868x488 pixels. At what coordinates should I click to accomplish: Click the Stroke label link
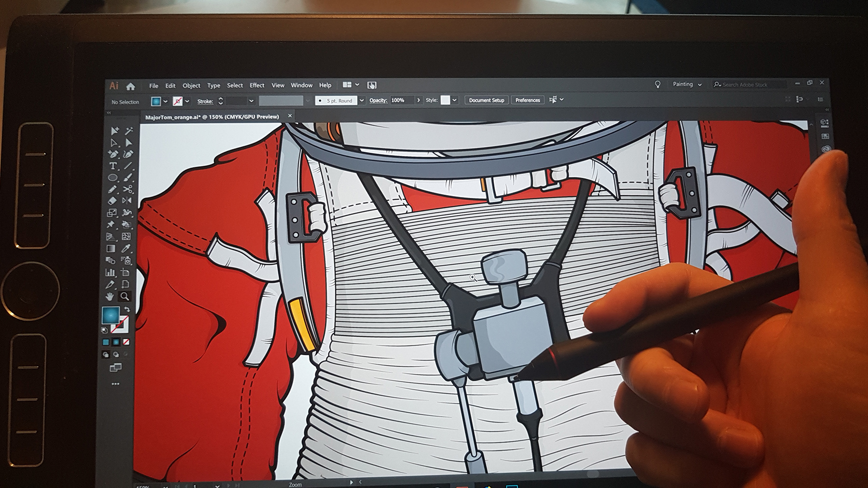205,102
